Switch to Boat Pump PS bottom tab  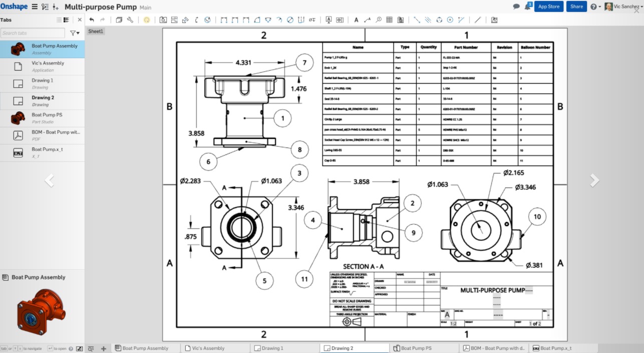424,348
